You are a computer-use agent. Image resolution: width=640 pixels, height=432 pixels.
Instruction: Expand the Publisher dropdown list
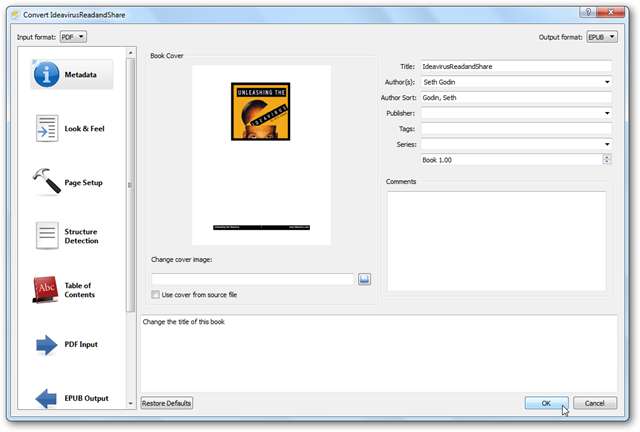607,113
